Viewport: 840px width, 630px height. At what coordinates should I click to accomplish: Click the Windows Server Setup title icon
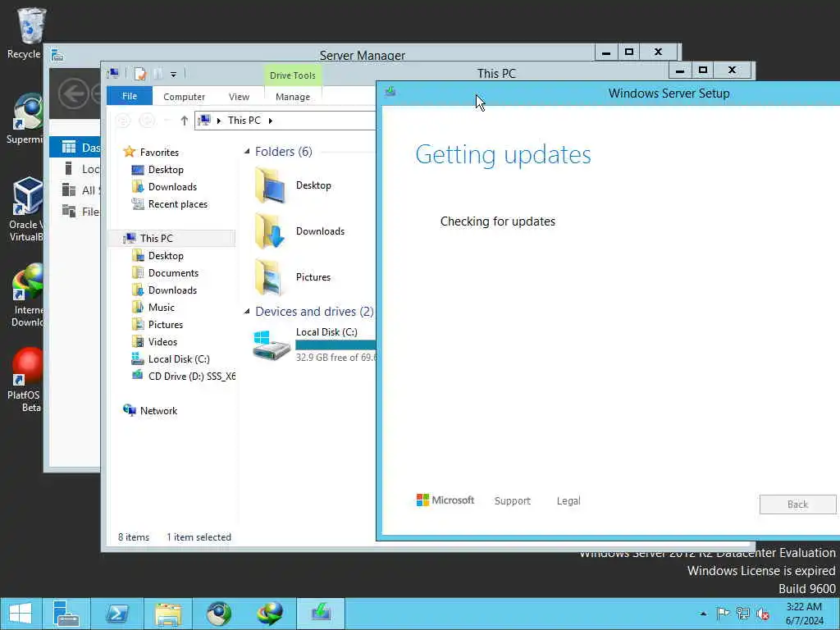pos(390,92)
